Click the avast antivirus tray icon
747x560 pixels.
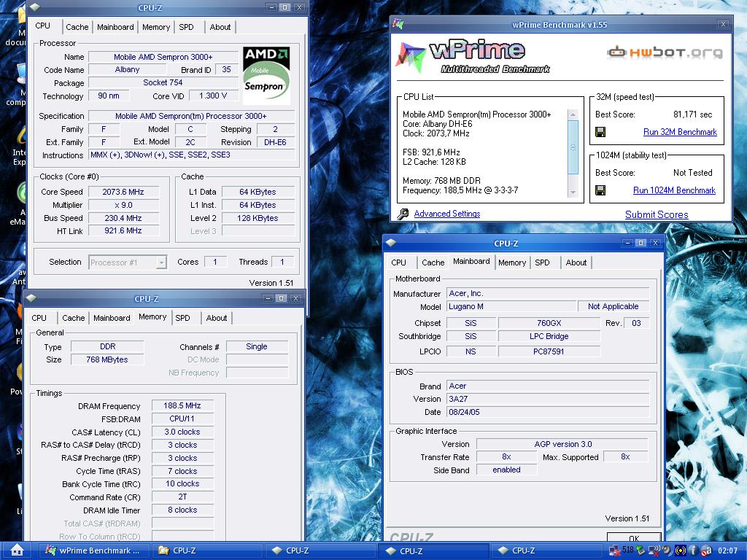[x=706, y=551]
